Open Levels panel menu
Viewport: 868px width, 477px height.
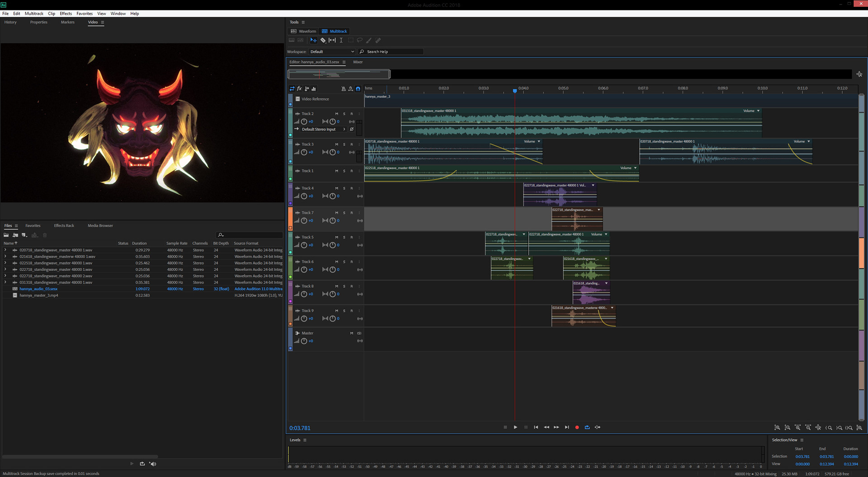[305, 440]
